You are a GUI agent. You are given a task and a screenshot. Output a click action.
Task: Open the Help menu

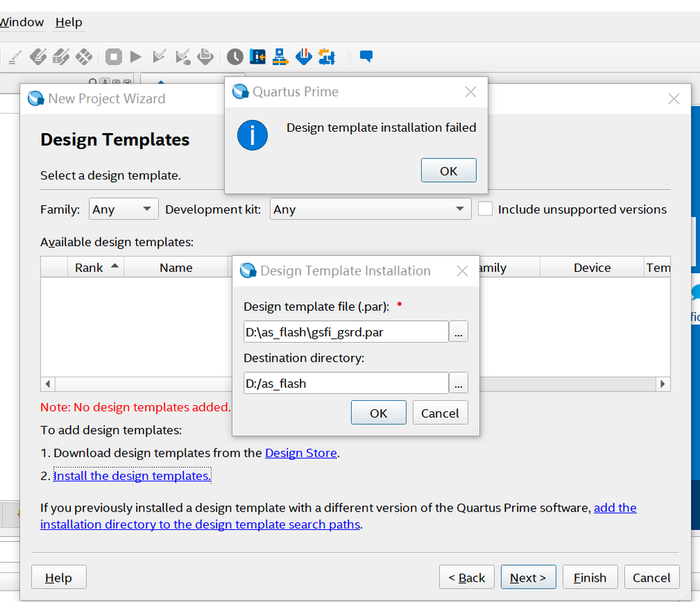click(x=69, y=22)
